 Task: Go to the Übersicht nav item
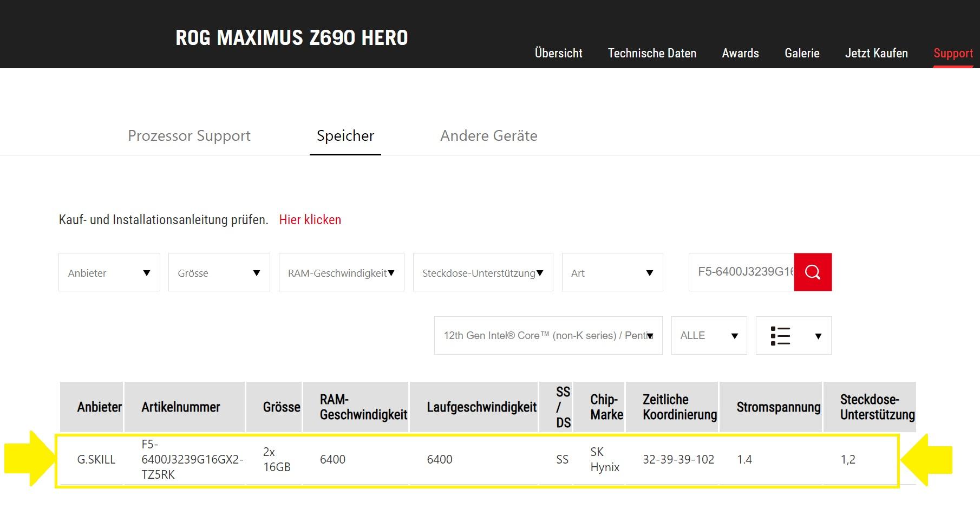[558, 53]
